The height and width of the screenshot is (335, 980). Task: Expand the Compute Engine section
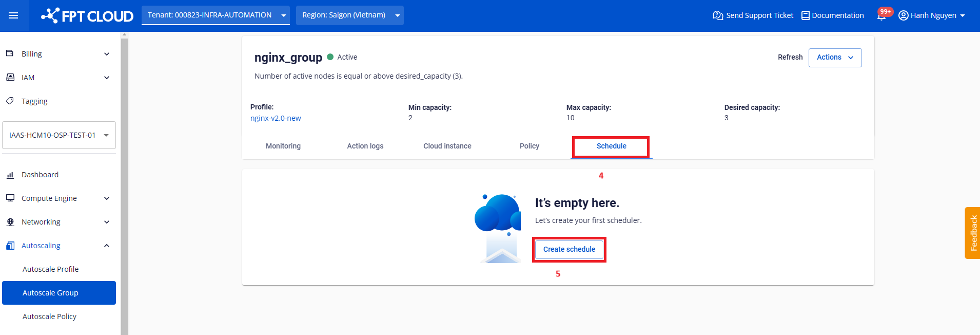(x=107, y=198)
